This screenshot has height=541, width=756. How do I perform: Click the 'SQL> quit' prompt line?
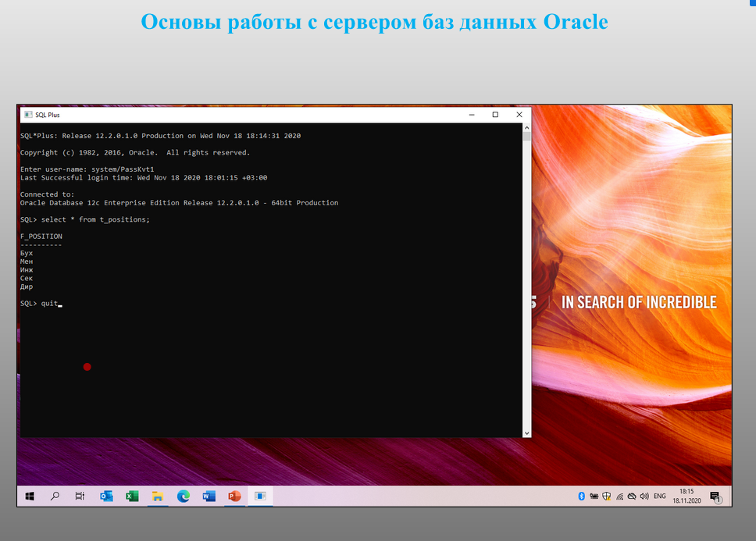coord(39,304)
